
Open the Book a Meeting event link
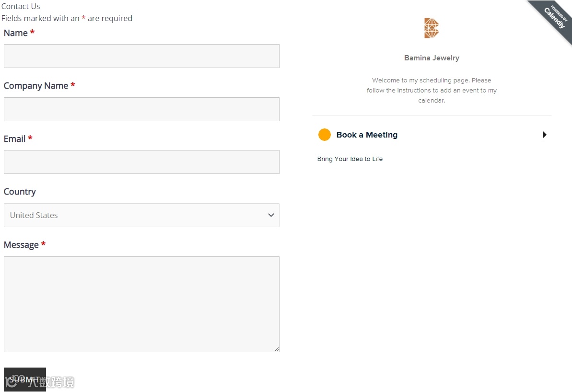[367, 135]
